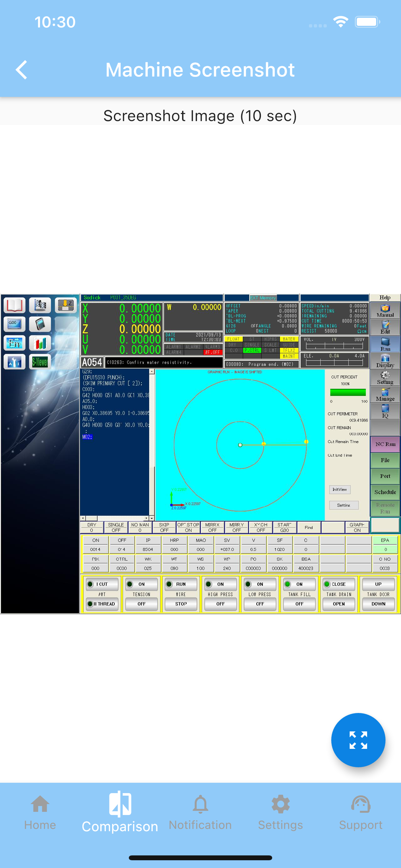Open the G00 screen icon
This screenshot has width=401, height=868.
click(x=14, y=324)
